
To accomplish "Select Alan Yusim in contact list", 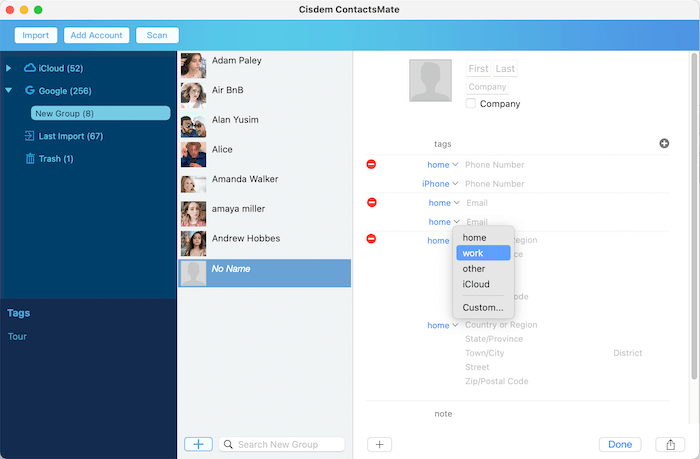I will tap(264, 125).
